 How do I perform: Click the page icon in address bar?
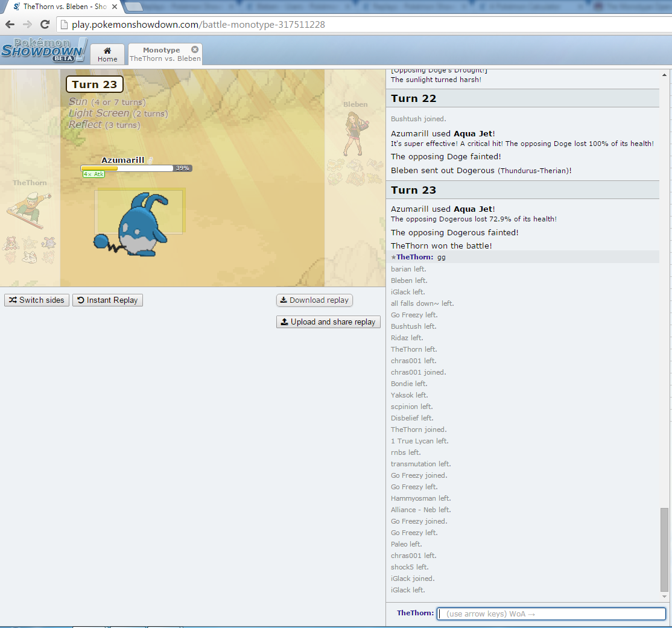pos(64,25)
